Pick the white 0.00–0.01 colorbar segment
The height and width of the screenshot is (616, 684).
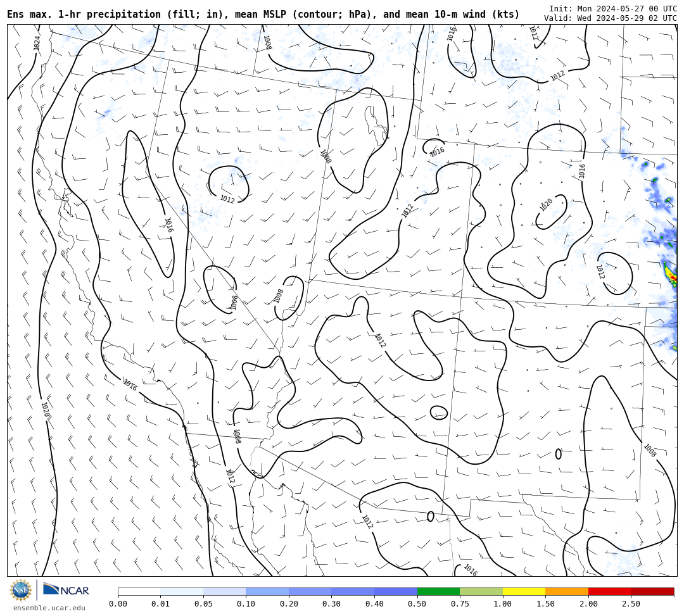(x=139, y=591)
